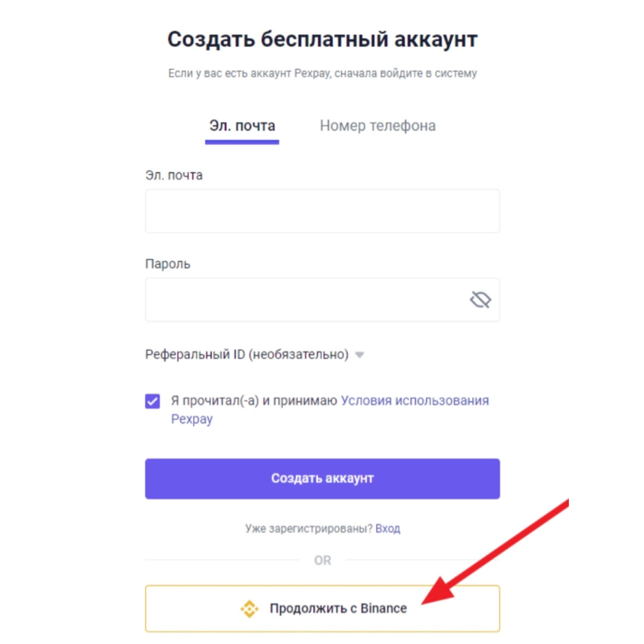Image resolution: width=644 pixels, height=644 pixels.
Task: Toggle password visibility eye icon
Action: (x=480, y=299)
